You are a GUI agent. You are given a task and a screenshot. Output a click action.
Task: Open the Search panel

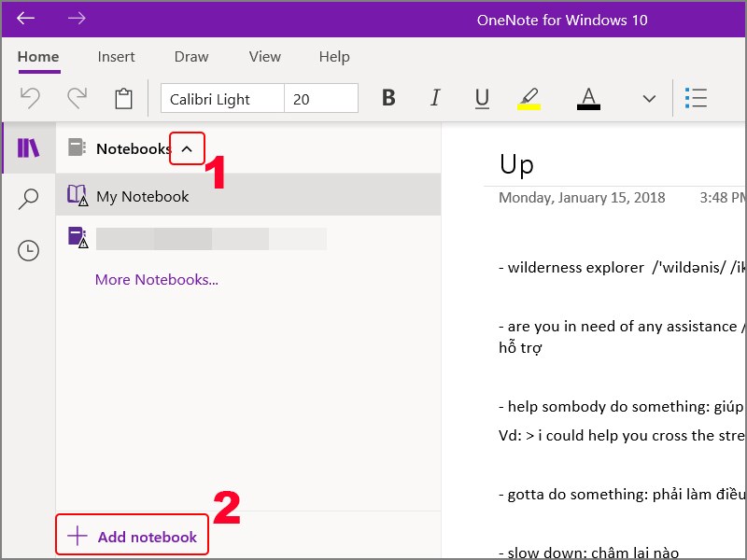click(x=27, y=199)
